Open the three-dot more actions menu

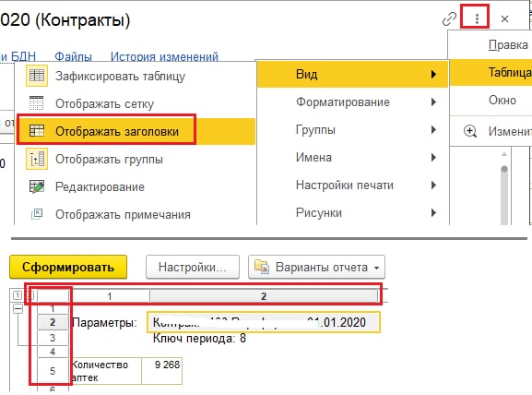(477, 18)
